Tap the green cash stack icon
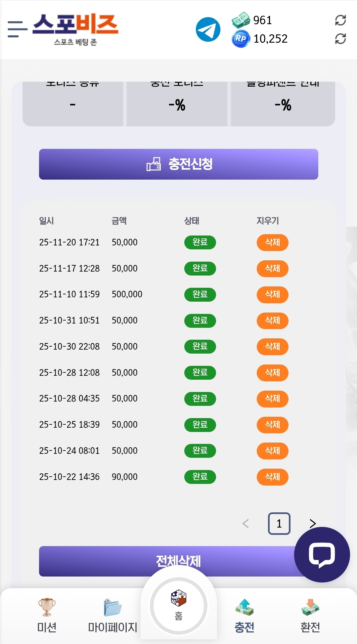357x644 pixels. point(241,20)
